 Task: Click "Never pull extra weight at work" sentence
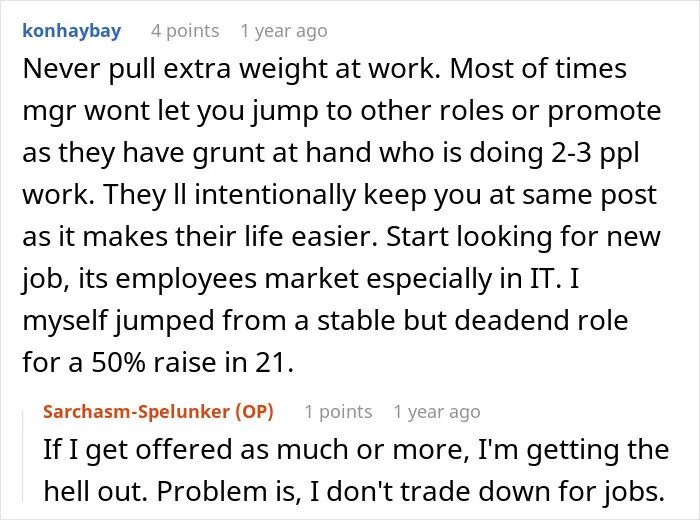click(231, 69)
